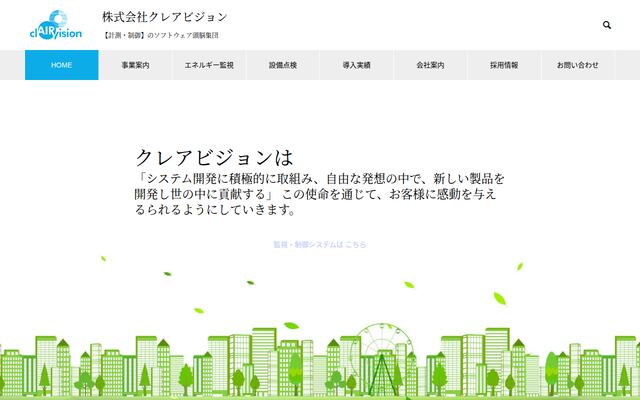This screenshot has height=400, width=640.
Task: Open the 事業案内 menu item
Action: [x=135, y=65]
